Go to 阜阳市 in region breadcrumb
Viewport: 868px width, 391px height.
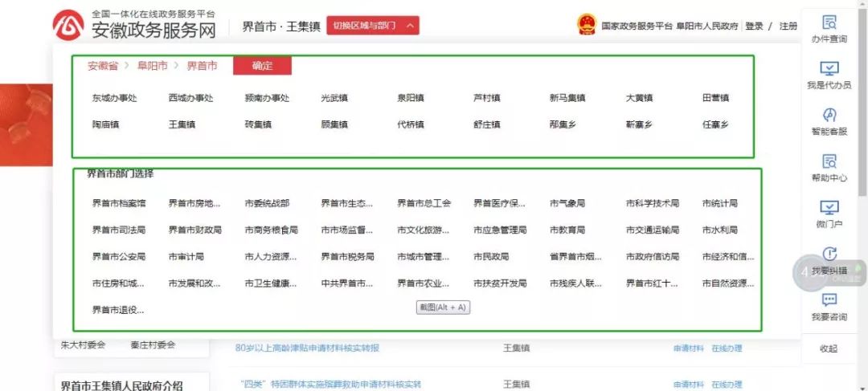(152, 66)
